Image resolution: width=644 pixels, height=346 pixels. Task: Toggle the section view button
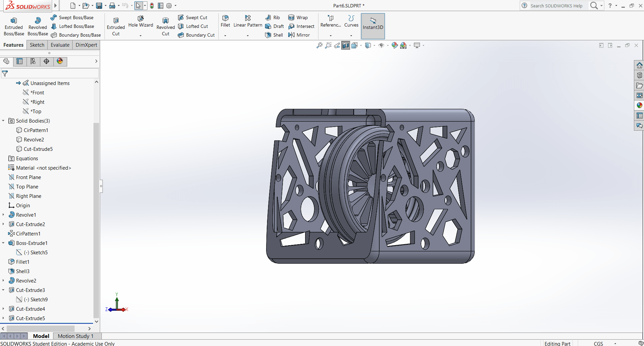tap(346, 45)
